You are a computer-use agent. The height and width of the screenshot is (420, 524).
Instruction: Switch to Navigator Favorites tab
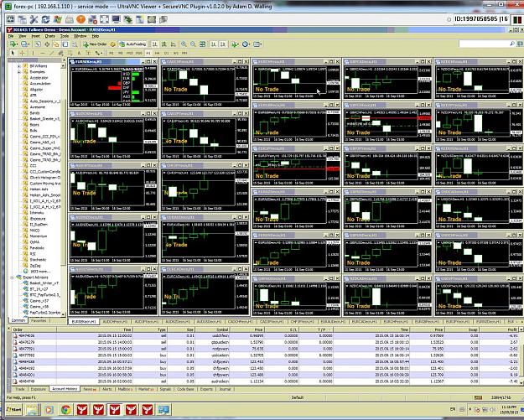[38, 320]
